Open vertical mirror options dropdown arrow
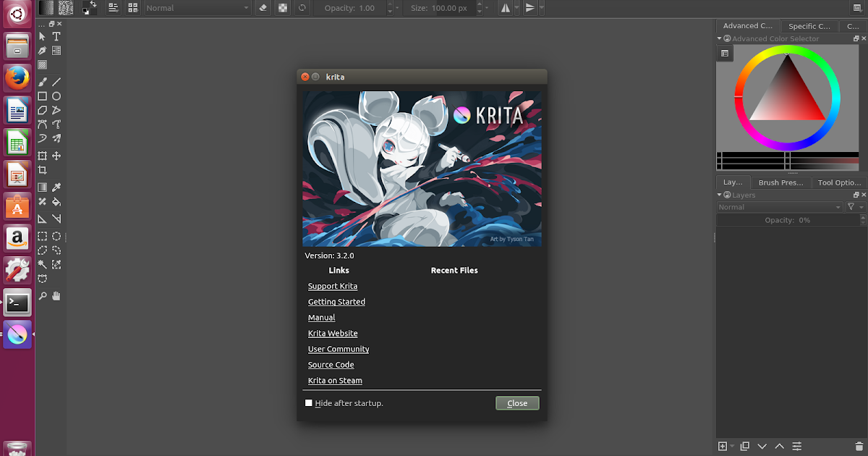This screenshot has width=868, height=456. tap(542, 8)
